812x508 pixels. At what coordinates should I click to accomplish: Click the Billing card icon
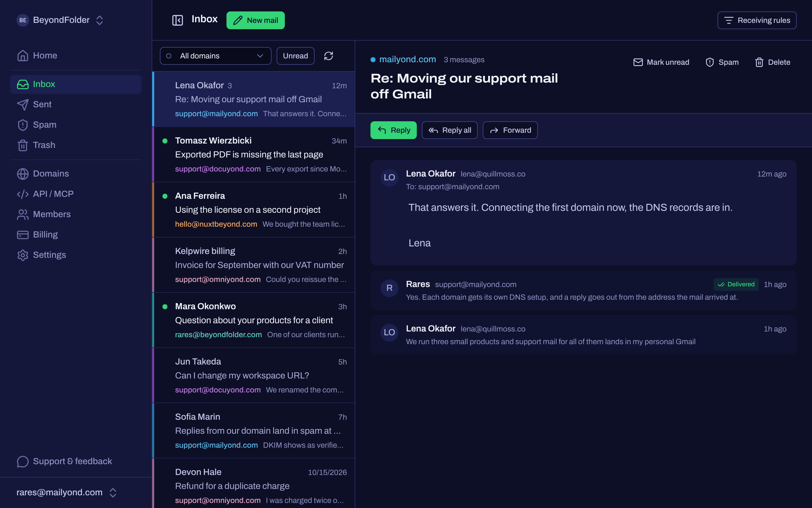[x=23, y=235]
